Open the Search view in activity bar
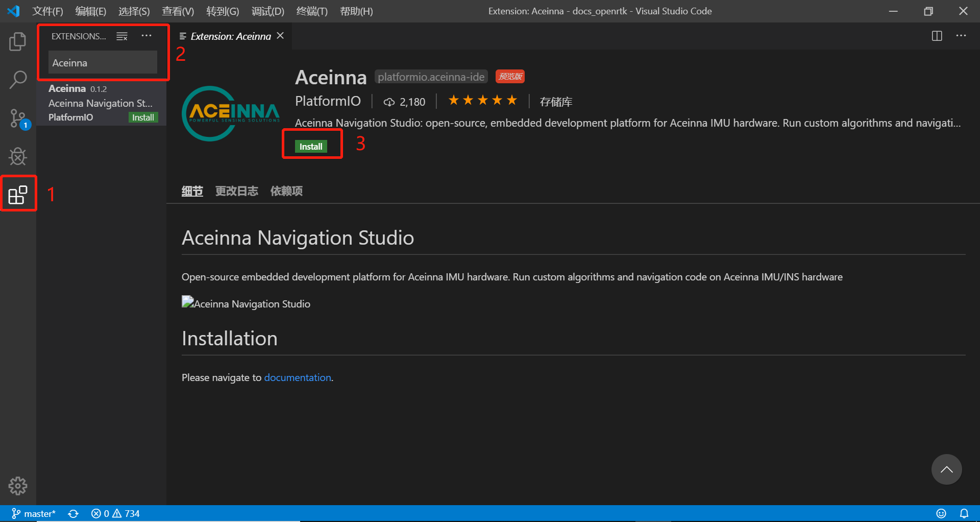Image resolution: width=980 pixels, height=522 pixels. click(18, 80)
